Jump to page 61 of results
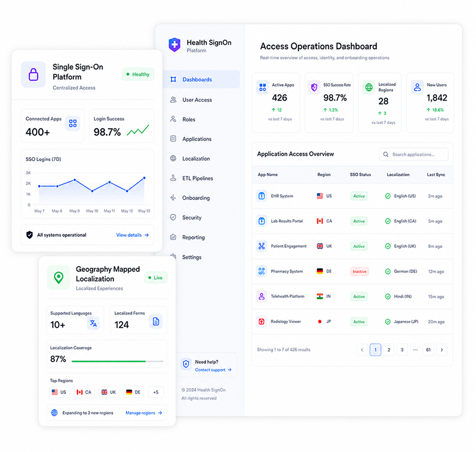Image resolution: width=476 pixels, height=452 pixels. pos(428,350)
